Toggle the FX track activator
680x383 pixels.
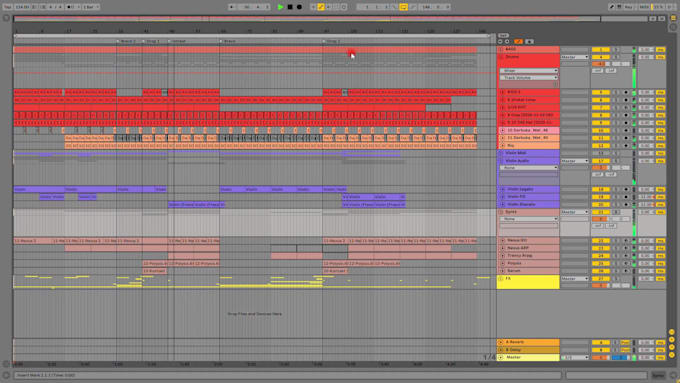(601, 279)
